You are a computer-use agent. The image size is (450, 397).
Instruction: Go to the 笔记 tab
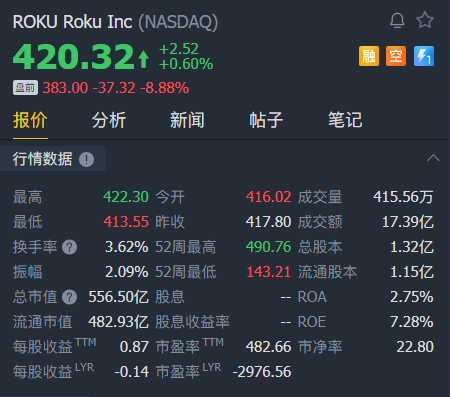[345, 120]
